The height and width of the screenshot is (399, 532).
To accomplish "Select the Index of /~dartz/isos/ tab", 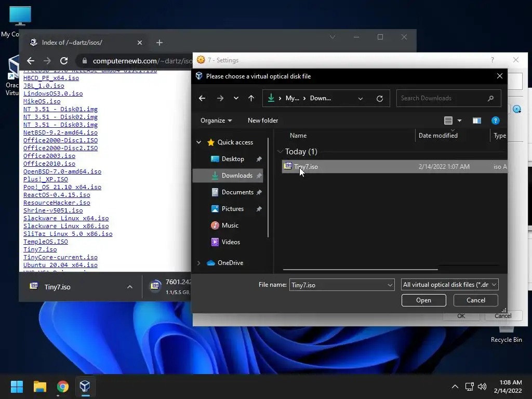I will [x=83, y=43].
